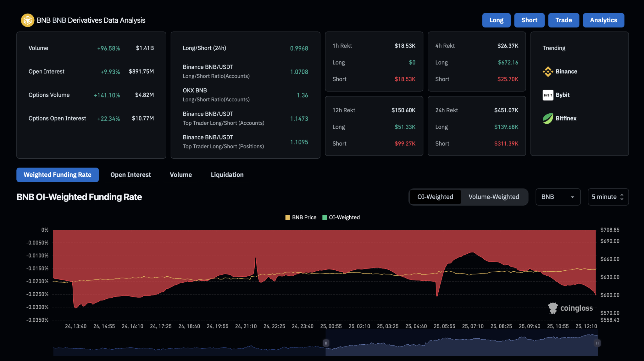Click the Bybit logo icon
The width and height of the screenshot is (644, 361).
coord(548,95)
